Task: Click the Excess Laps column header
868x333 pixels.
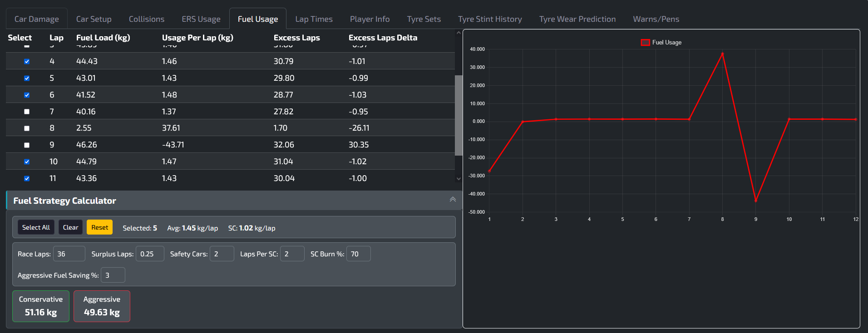Action: click(x=297, y=38)
